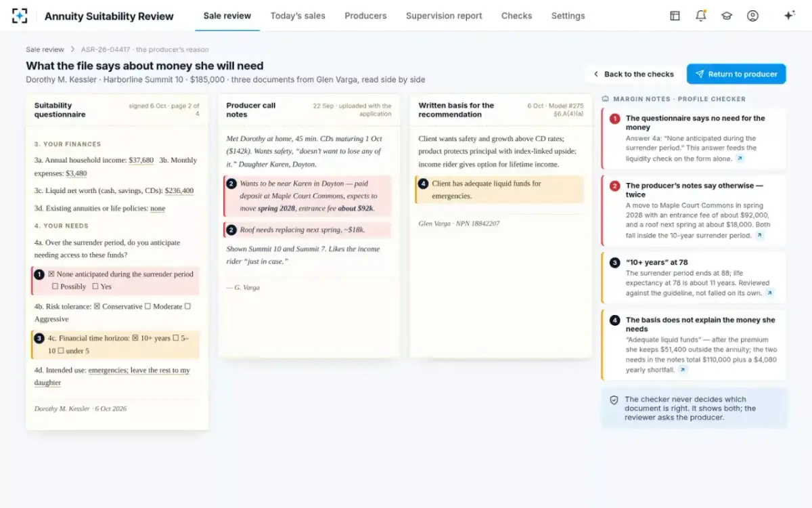The height and width of the screenshot is (508, 812).
Task: Click the "Written basis for the recommendation" heading
Action: [456, 110]
